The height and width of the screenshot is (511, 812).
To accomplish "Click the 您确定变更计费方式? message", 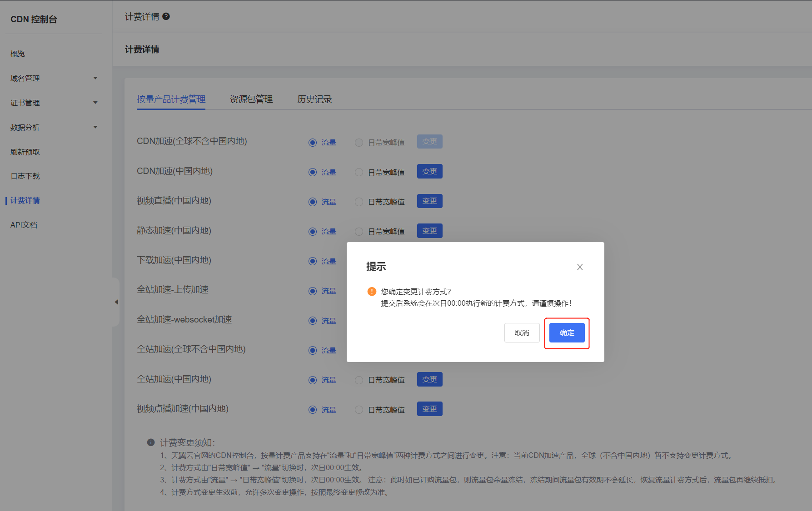I will [x=416, y=292].
